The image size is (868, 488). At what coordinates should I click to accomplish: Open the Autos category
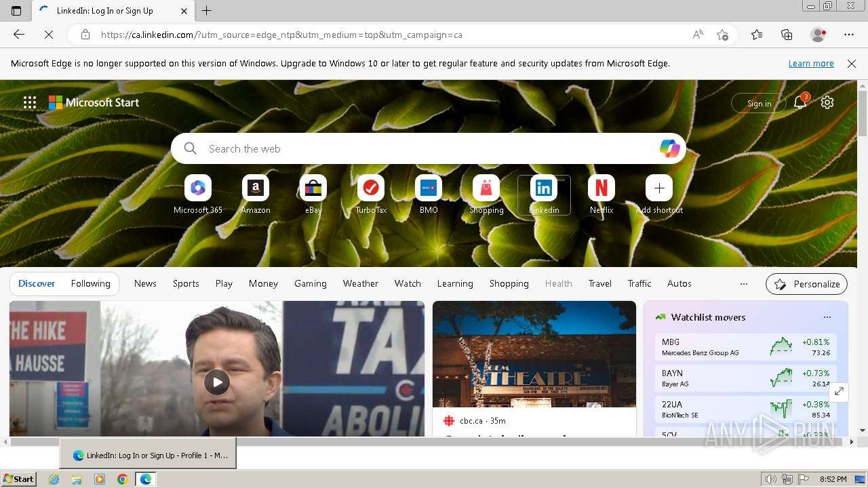679,284
